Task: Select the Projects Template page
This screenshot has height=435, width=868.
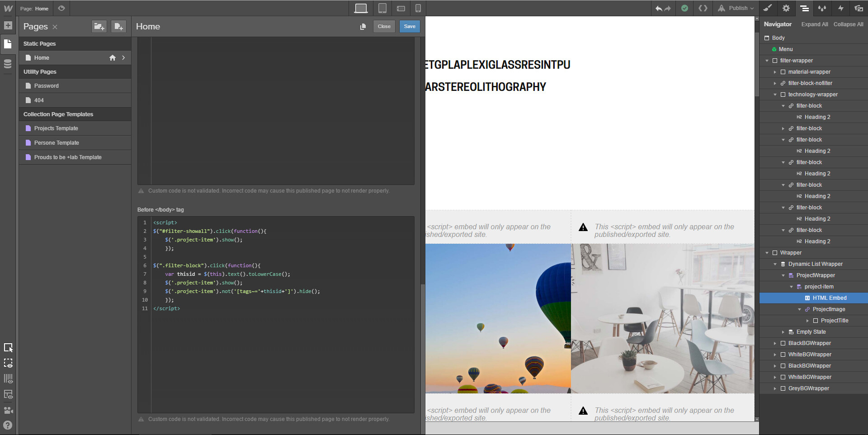Action: pyautogui.click(x=56, y=128)
